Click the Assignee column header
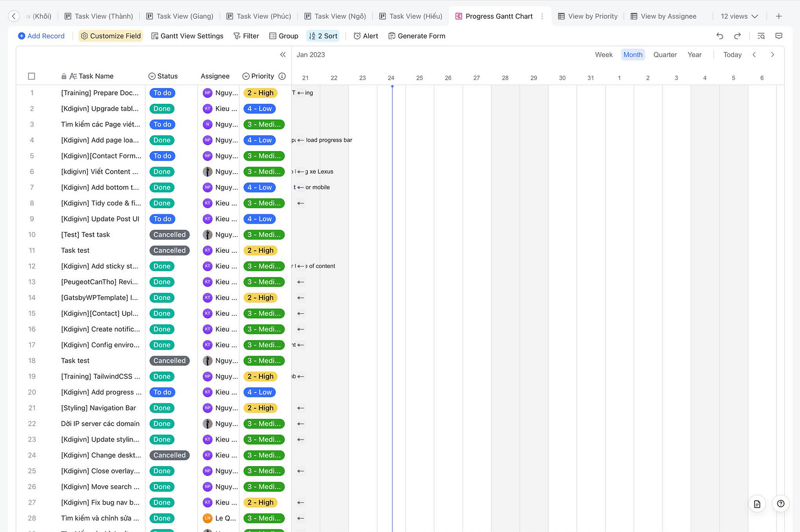The image size is (800, 532). pyautogui.click(x=215, y=76)
